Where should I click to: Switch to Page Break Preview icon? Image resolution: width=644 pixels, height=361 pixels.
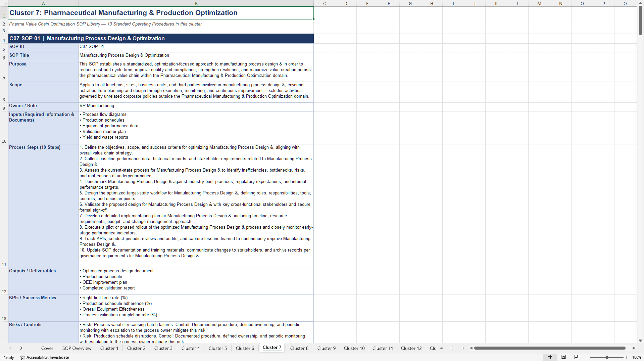[x=577, y=357]
